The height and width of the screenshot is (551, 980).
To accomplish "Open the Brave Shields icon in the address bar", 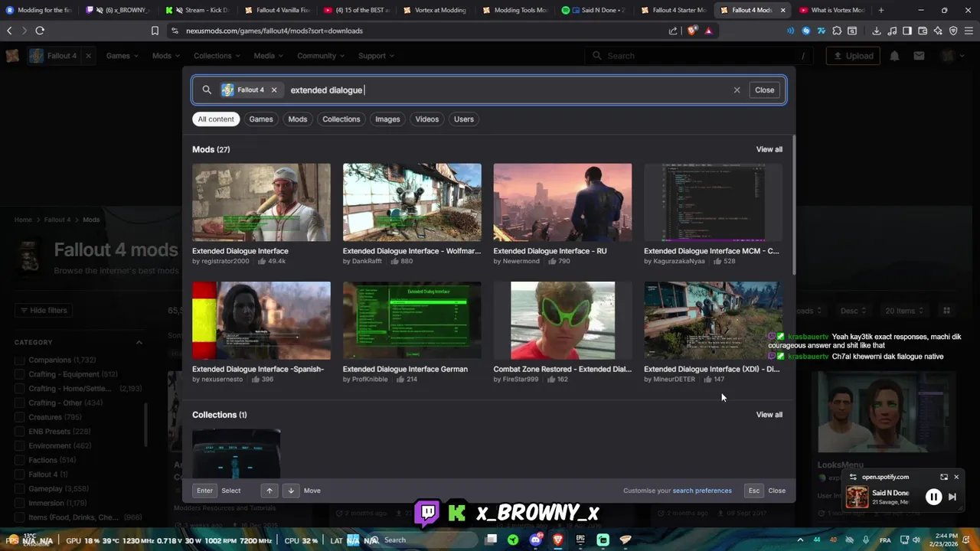I will [692, 31].
